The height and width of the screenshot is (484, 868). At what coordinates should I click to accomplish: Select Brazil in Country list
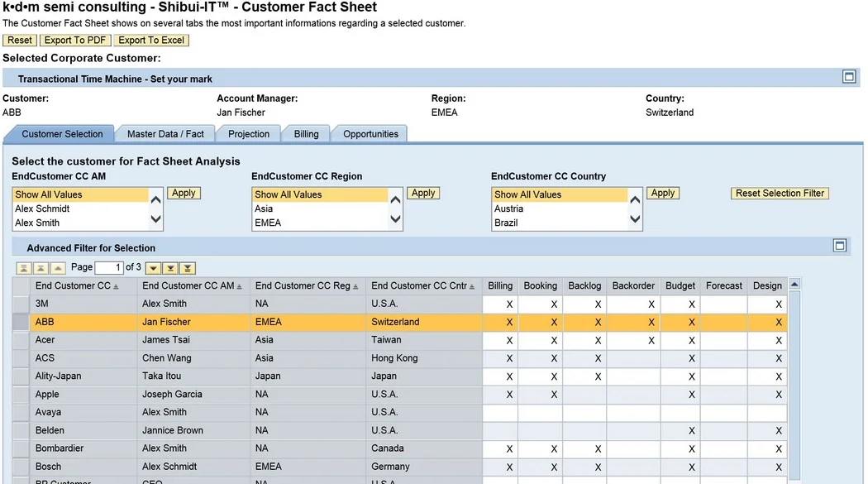[x=560, y=223]
